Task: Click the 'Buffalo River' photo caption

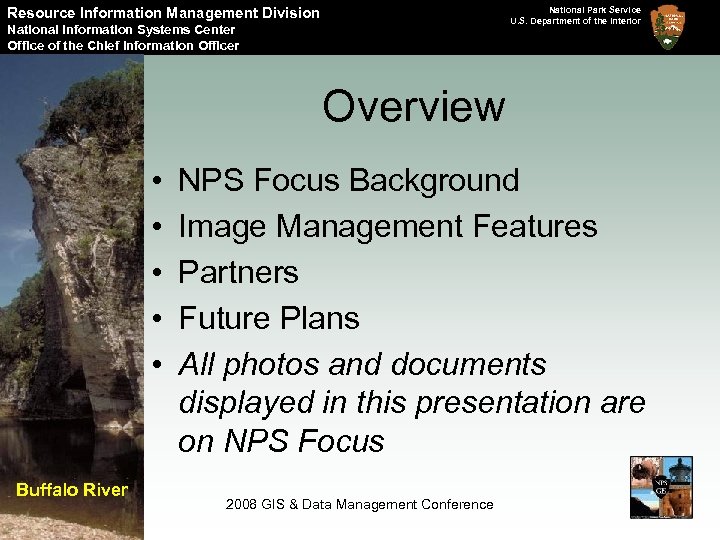Action: (x=72, y=490)
